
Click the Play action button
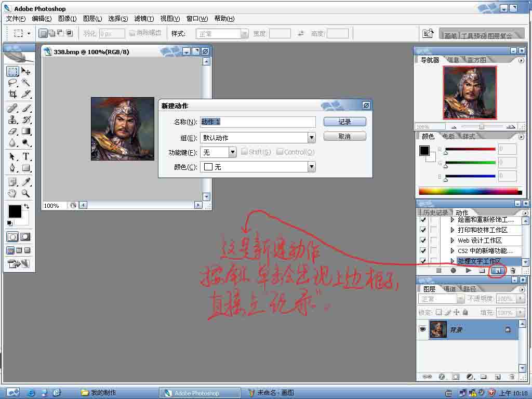point(469,271)
